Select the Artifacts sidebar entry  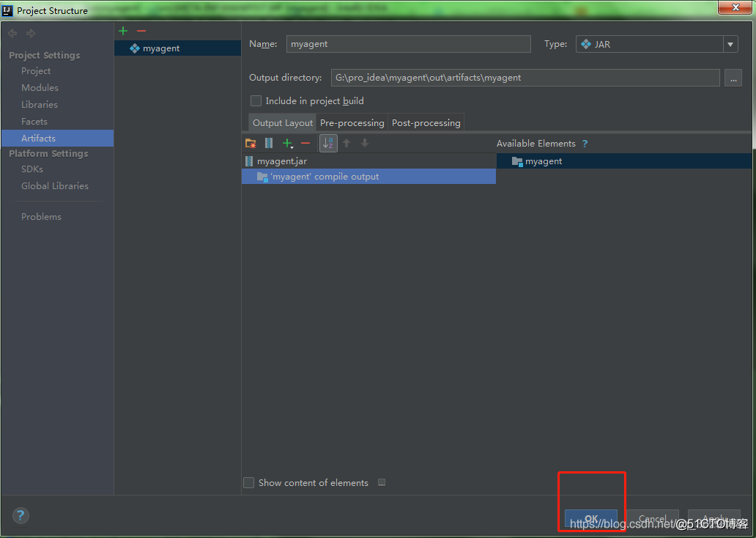click(x=58, y=138)
